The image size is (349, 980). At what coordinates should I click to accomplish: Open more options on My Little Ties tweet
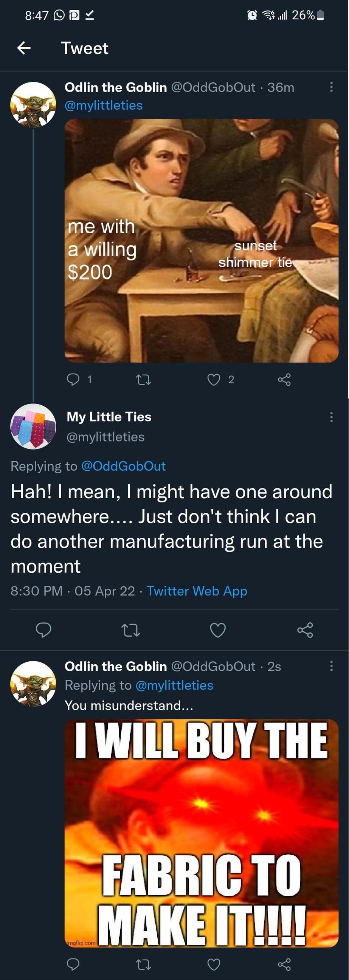[x=332, y=417]
